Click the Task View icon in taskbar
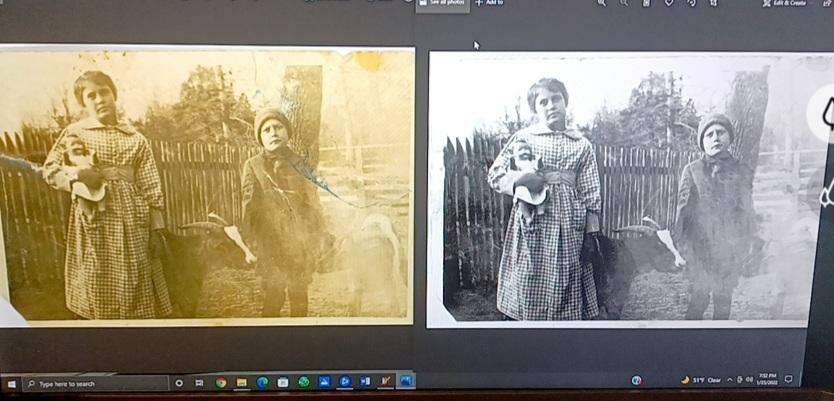Screen dimensions: 834x401 (199, 382)
